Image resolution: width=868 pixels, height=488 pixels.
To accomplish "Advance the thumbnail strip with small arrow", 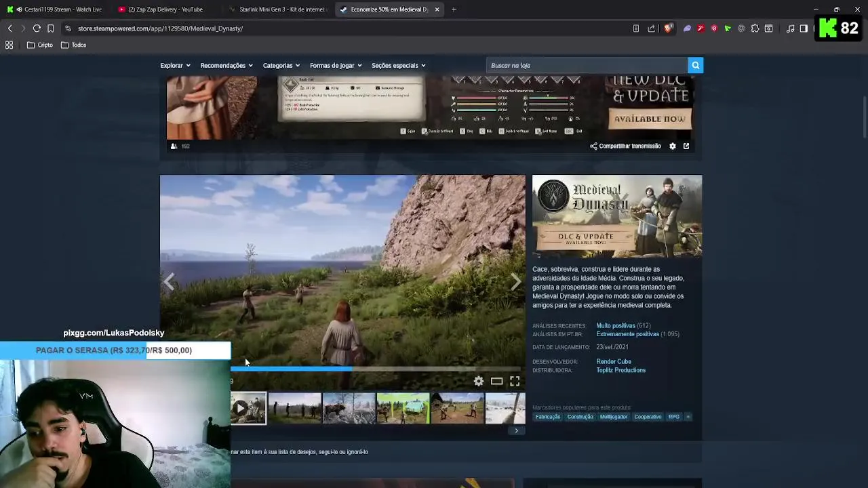I will [x=516, y=430].
